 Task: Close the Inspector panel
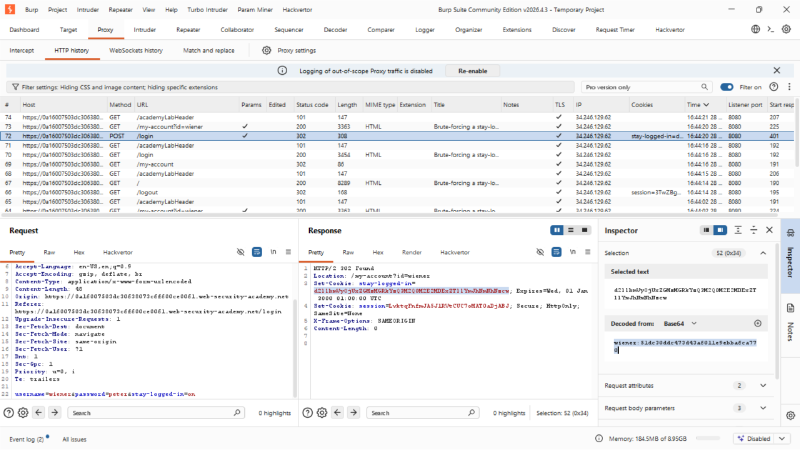click(769, 230)
